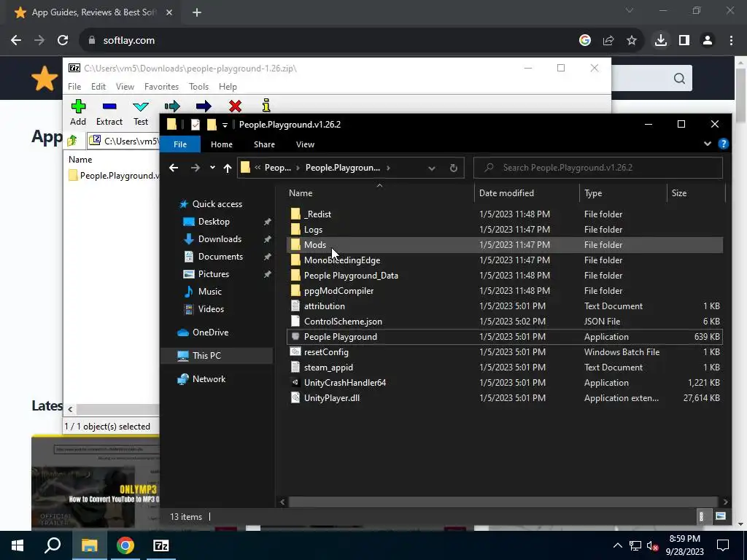This screenshot has height=560, width=747.
Task: Select People Playground application file
Action: click(x=505, y=337)
